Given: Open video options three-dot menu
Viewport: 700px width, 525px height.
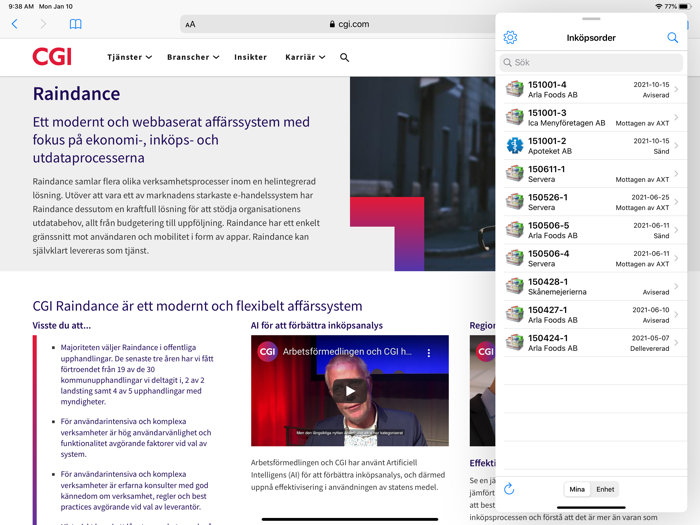Looking at the screenshot, I should [x=429, y=353].
